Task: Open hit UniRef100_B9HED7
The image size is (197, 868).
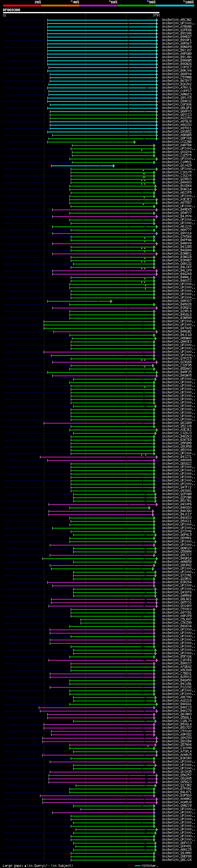Action: point(177,37)
